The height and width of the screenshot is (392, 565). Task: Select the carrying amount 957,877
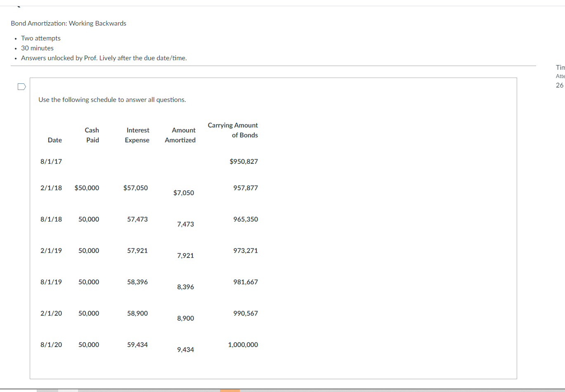(246, 188)
